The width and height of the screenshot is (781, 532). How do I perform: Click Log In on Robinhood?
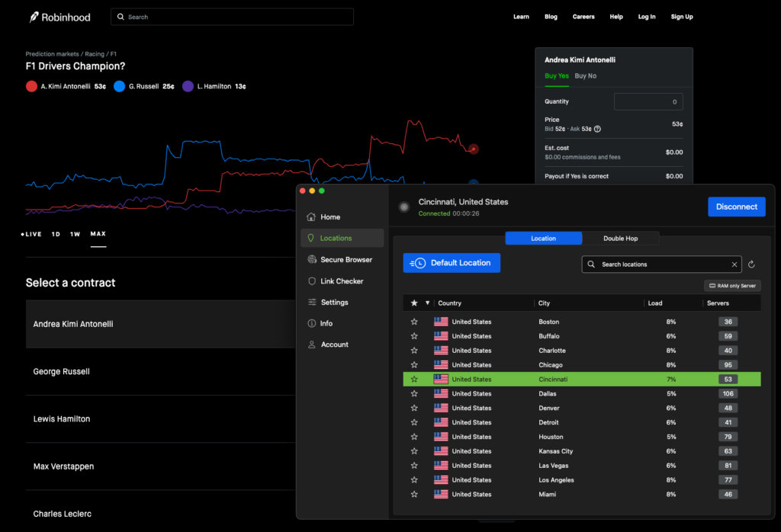pyautogui.click(x=647, y=17)
